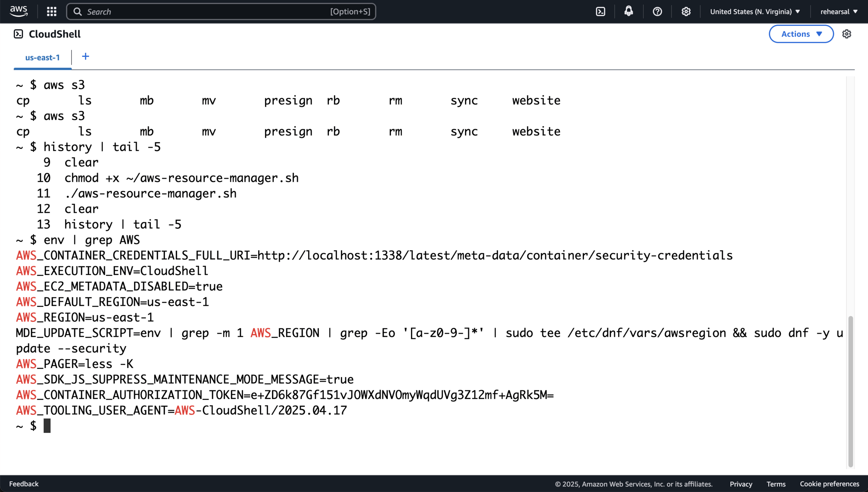Viewport: 868px width, 492px height.
Task: Click the AWS logo home icon
Action: [x=19, y=11]
